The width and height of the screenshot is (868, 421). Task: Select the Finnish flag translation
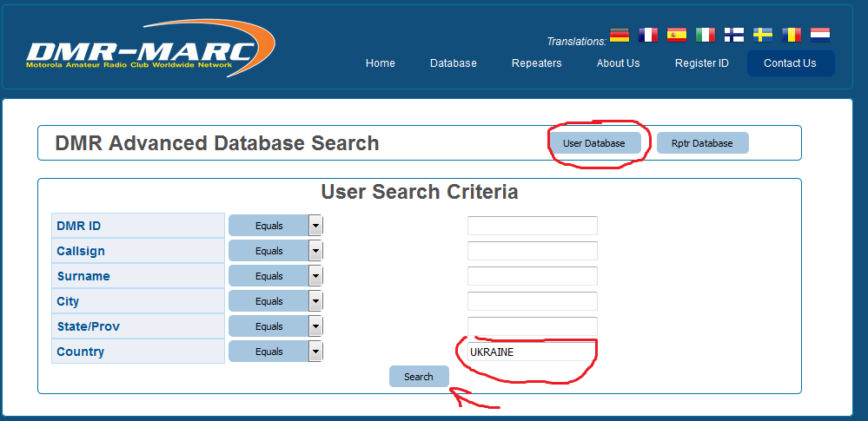[x=734, y=36]
